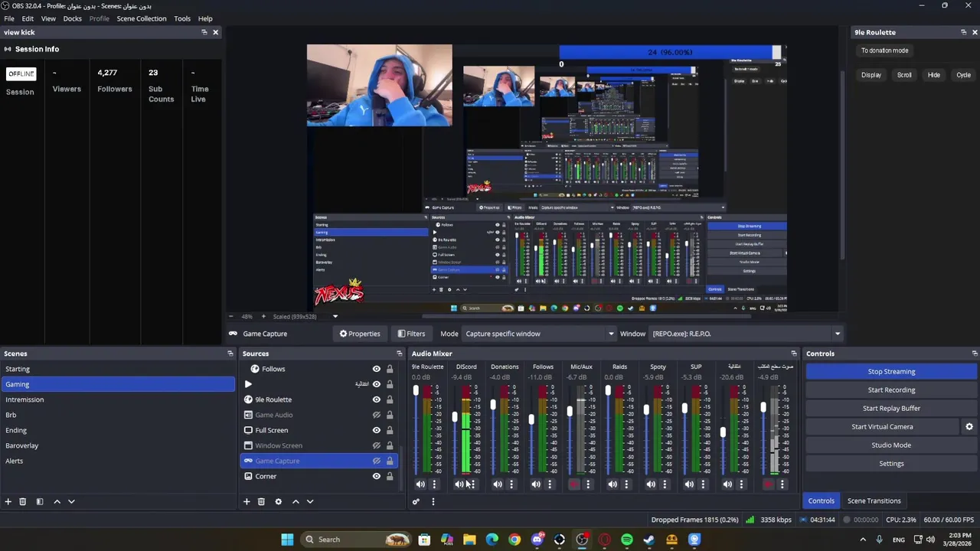
Task: Open the Edit menu
Action: coord(28,18)
